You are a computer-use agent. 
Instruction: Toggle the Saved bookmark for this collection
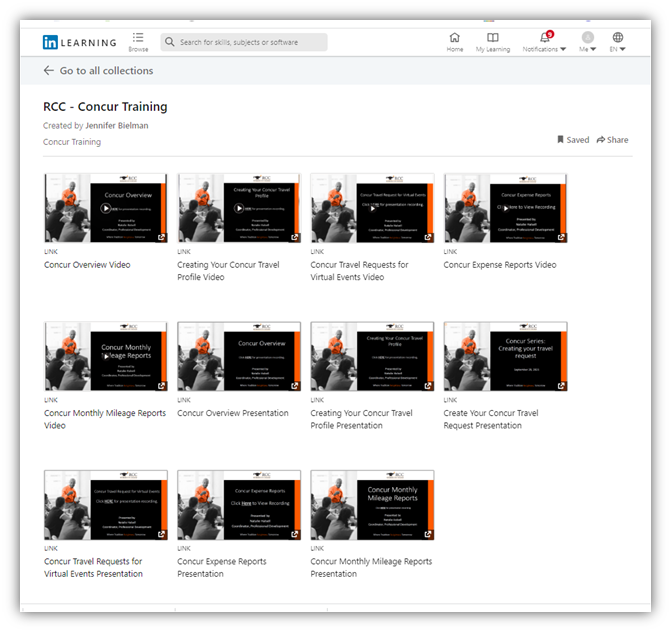(573, 140)
